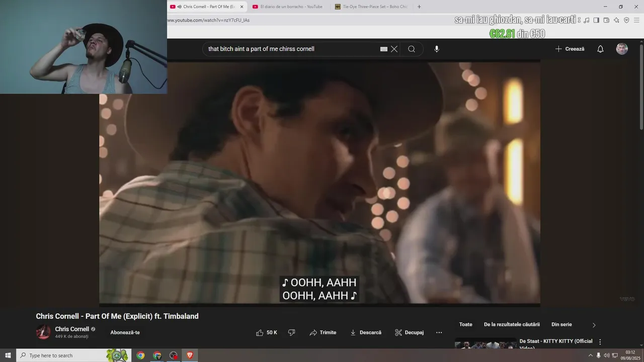
Task: Open the taskbar network icon
Action: click(615, 355)
